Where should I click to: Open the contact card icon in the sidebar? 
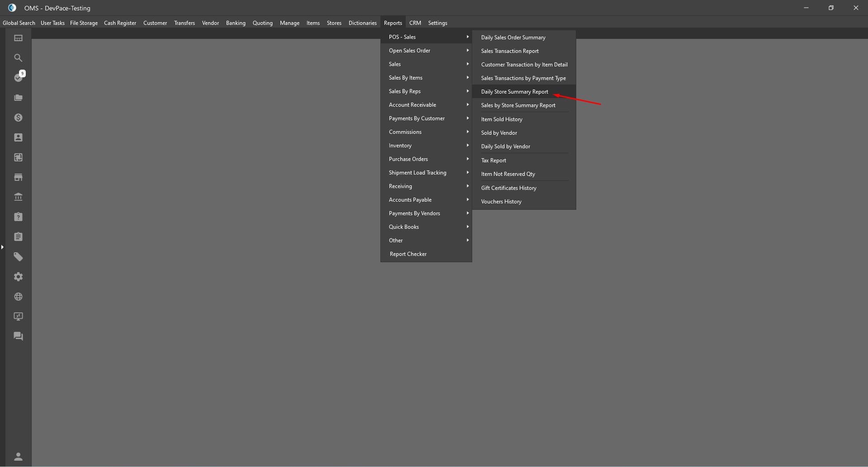[x=18, y=137]
